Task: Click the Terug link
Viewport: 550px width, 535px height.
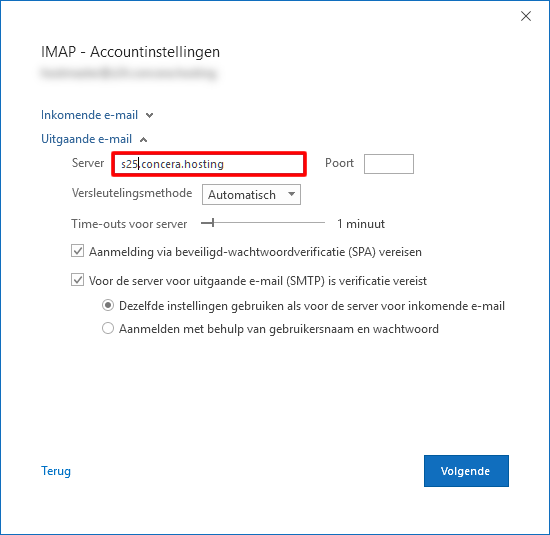Action: pyautogui.click(x=56, y=471)
